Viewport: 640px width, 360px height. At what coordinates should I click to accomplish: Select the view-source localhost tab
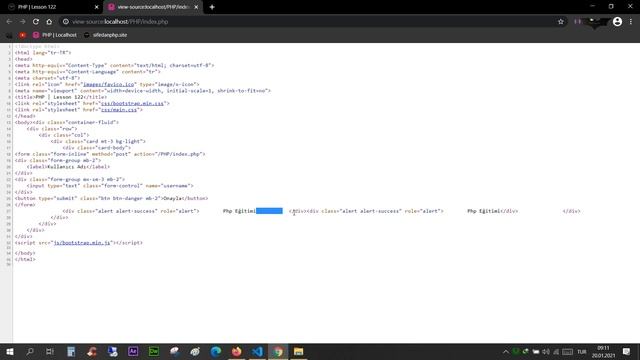pyautogui.click(x=153, y=7)
